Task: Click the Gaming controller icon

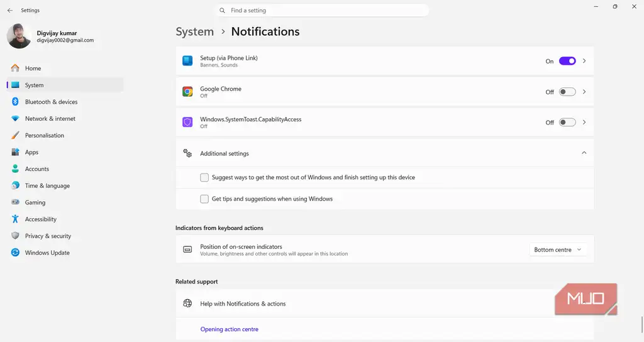Action: pyautogui.click(x=15, y=202)
